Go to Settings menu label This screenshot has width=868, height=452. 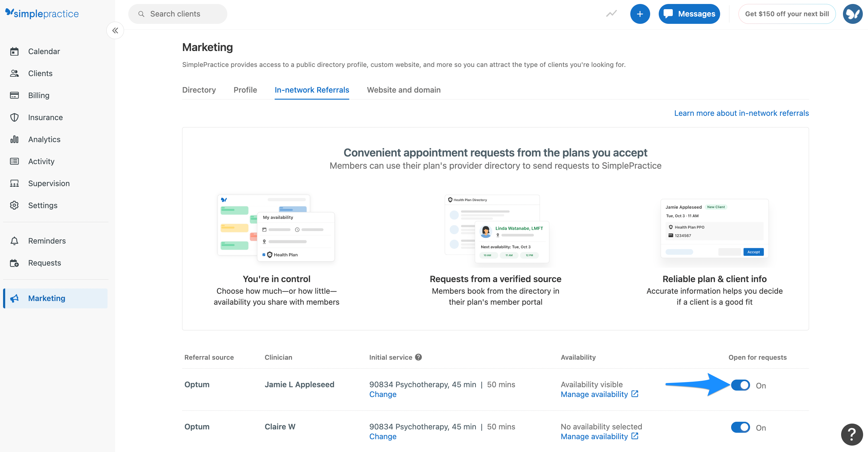point(43,205)
